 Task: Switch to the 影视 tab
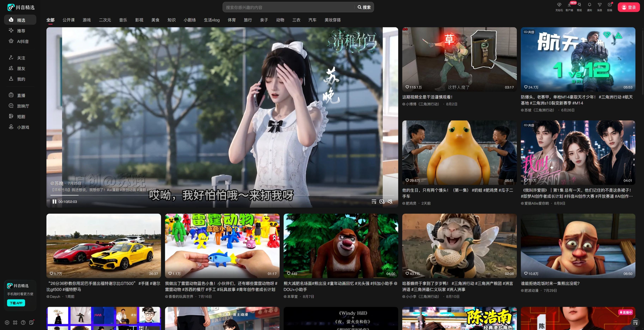(139, 20)
